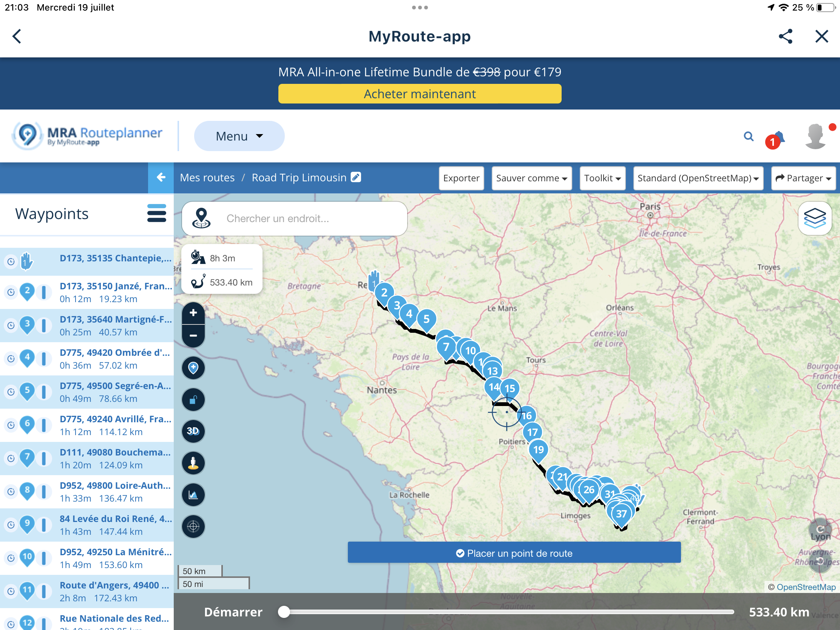Open the Standard (OpenStreetMap) map selector
840x630 pixels.
click(698, 178)
